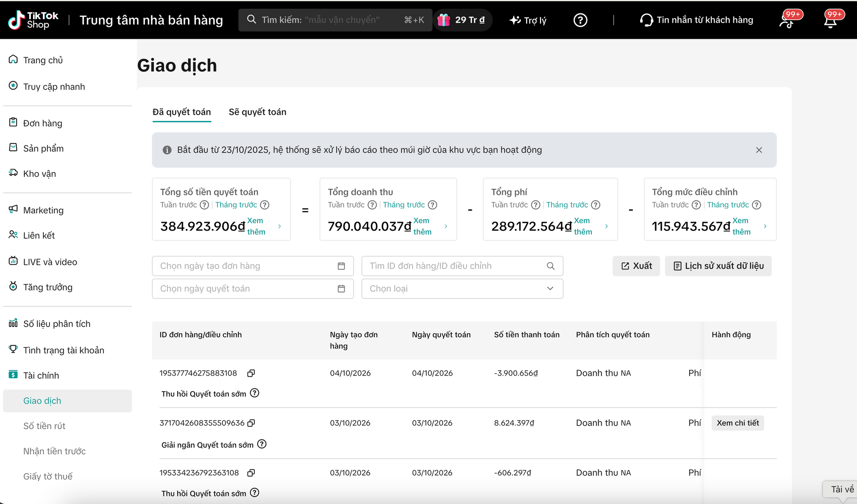Click Tháng trước under Tổng số tiền quyết toán
Screen dimensions: 857x504
(236, 205)
